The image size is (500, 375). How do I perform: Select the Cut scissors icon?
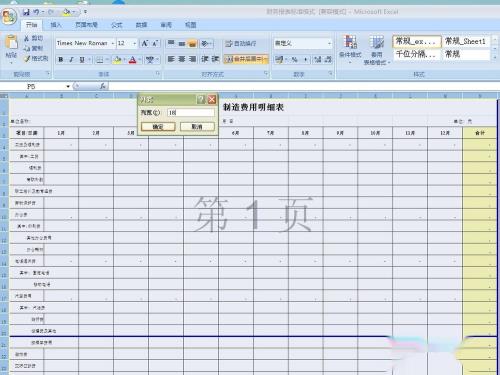(x=27, y=38)
